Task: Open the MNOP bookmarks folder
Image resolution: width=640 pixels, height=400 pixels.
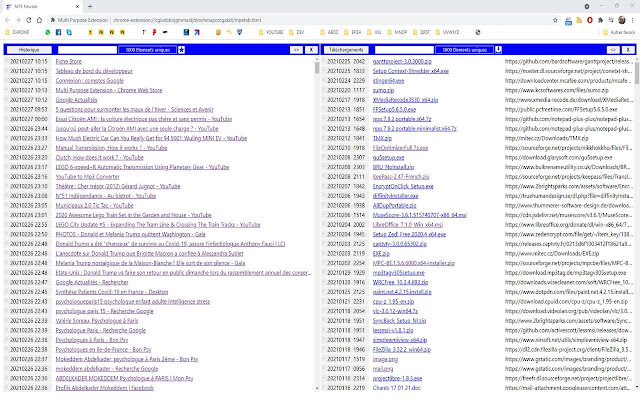Action: point(397,32)
